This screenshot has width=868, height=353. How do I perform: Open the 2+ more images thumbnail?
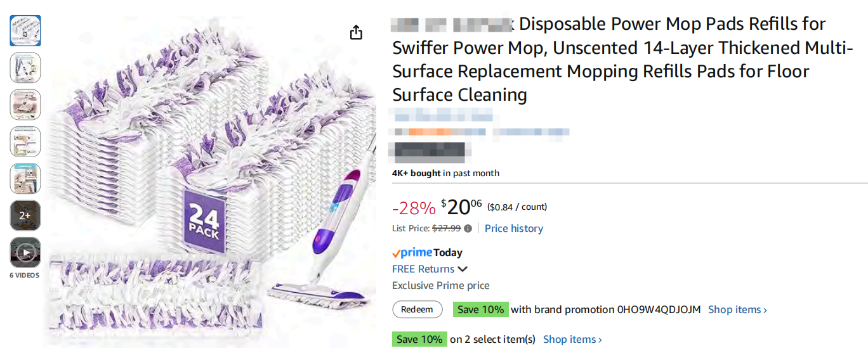pyautogui.click(x=25, y=215)
